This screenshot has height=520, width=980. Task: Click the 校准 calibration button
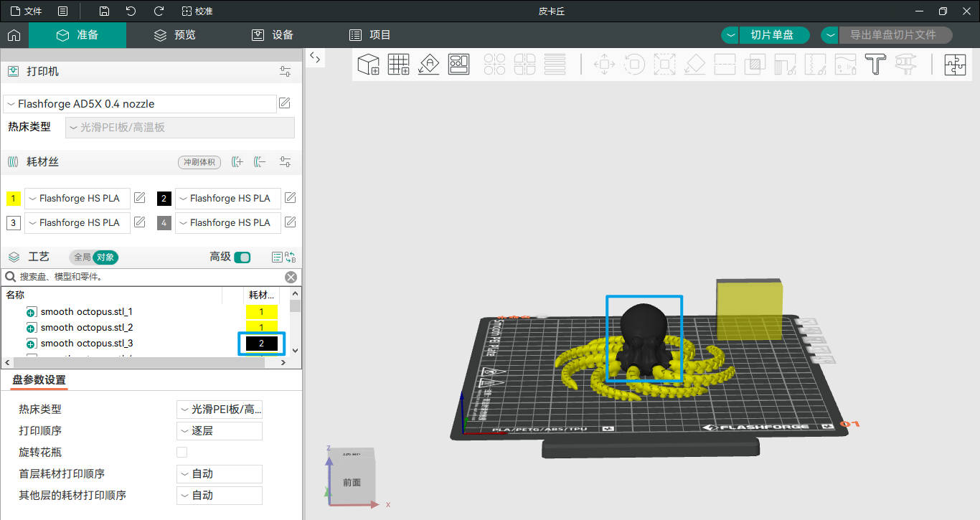(x=197, y=11)
